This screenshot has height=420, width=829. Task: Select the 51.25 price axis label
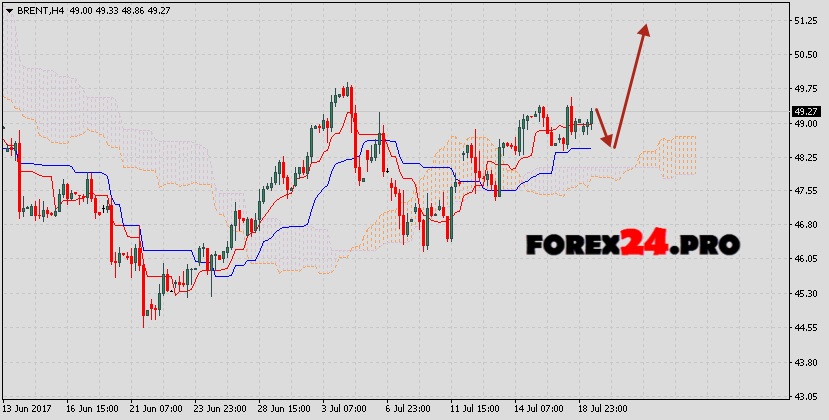point(804,21)
